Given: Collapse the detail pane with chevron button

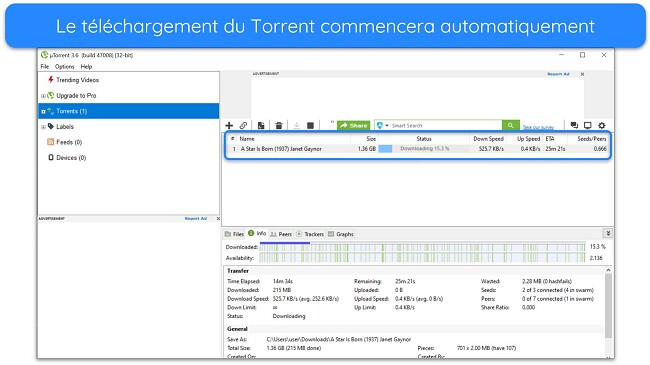Looking at the screenshot, I should (608, 234).
